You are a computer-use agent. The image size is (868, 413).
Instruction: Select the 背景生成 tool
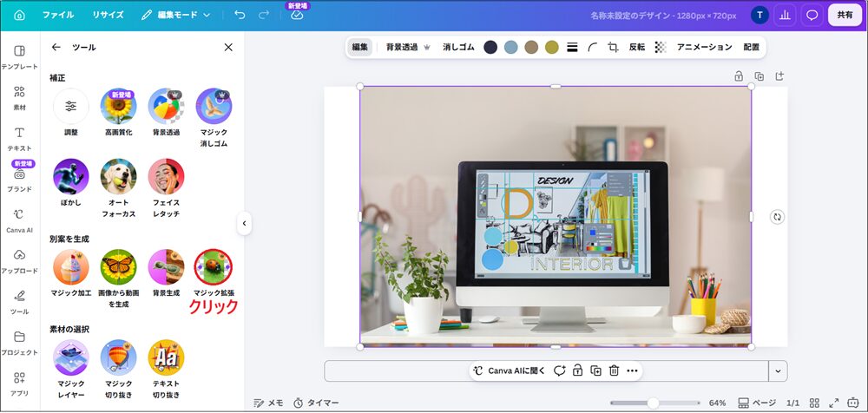point(166,267)
